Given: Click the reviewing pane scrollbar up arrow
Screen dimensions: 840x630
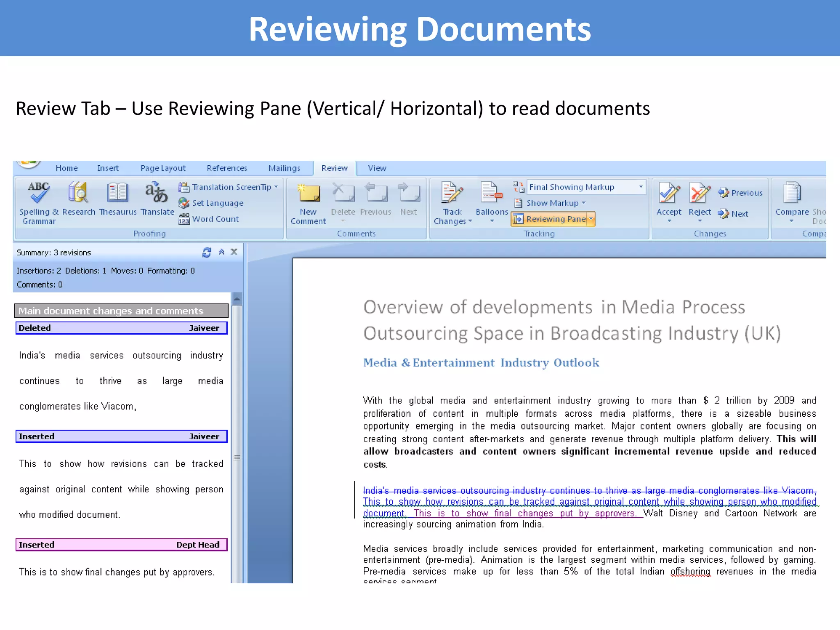Looking at the screenshot, I should [237, 299].
